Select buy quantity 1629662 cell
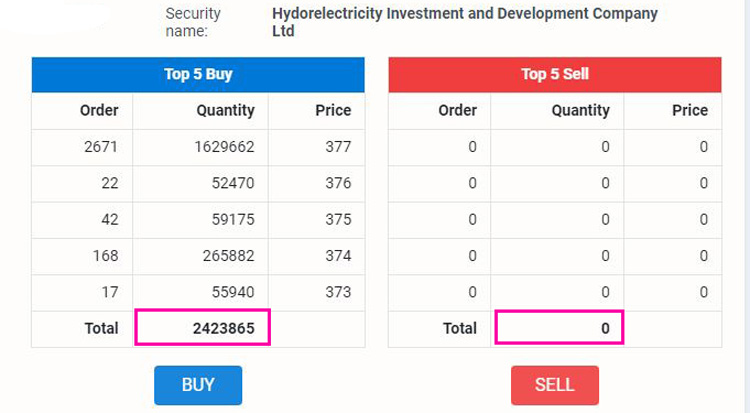The width and height of the screenshot is (750, 413). [223, 147]
